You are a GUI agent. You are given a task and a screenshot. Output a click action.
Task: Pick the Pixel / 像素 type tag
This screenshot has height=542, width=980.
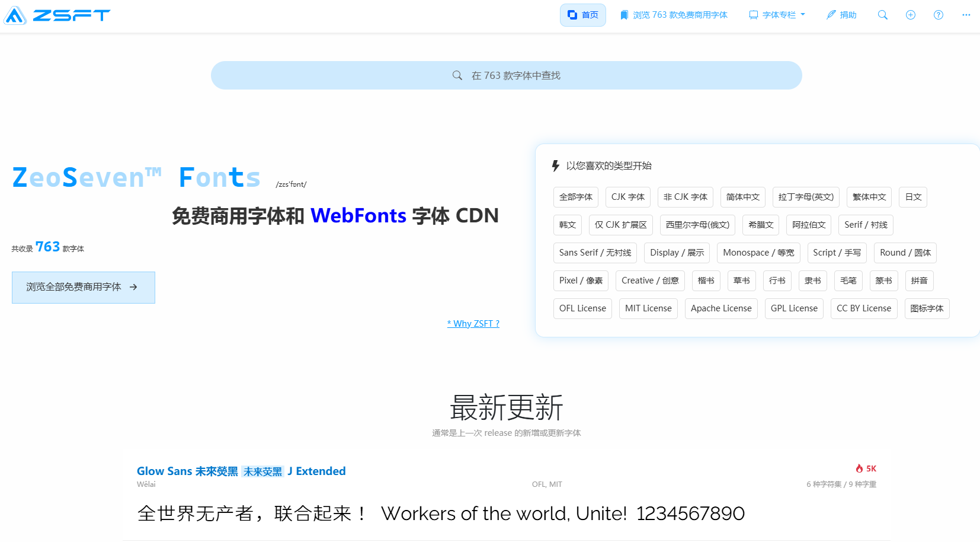point(581,280)
